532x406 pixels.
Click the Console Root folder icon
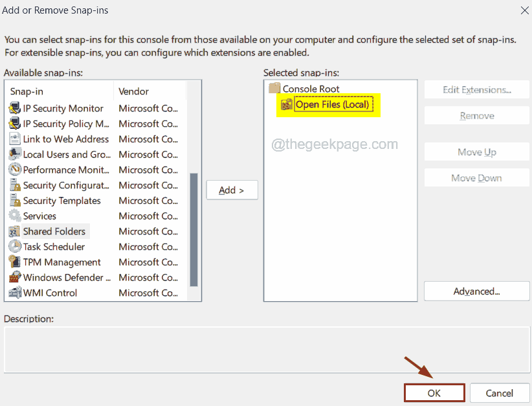click(274, 89)
